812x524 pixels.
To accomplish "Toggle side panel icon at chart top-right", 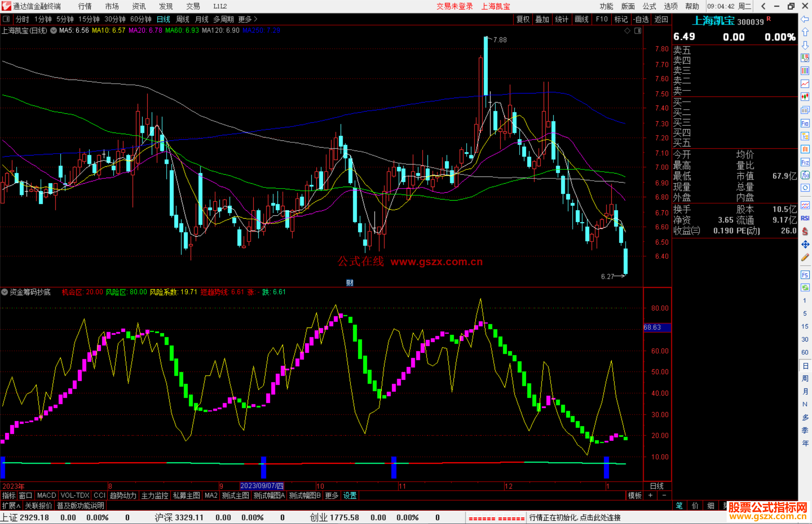I will [x=638, y=31].
